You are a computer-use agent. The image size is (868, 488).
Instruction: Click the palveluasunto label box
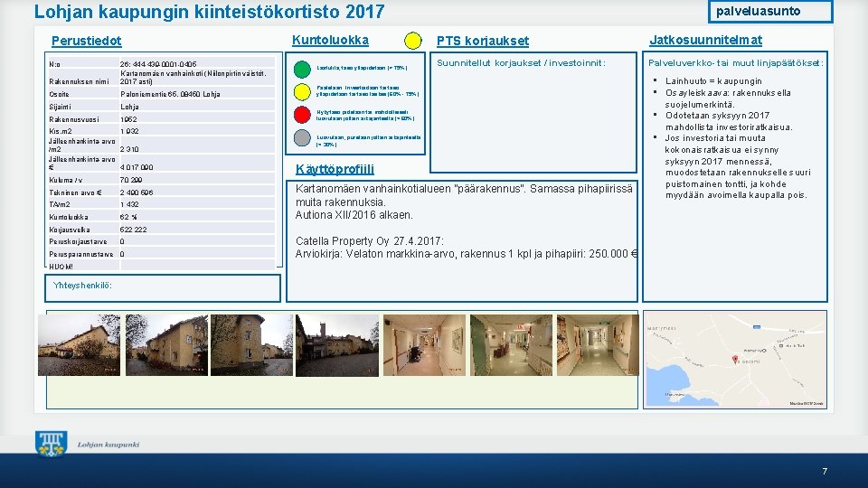(770, 11)
